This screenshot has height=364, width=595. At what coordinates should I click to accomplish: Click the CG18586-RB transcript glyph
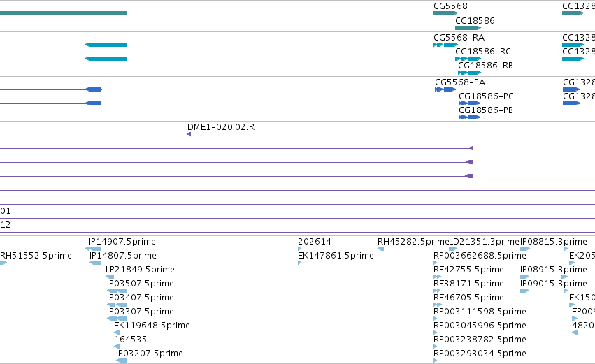(469, 73)
